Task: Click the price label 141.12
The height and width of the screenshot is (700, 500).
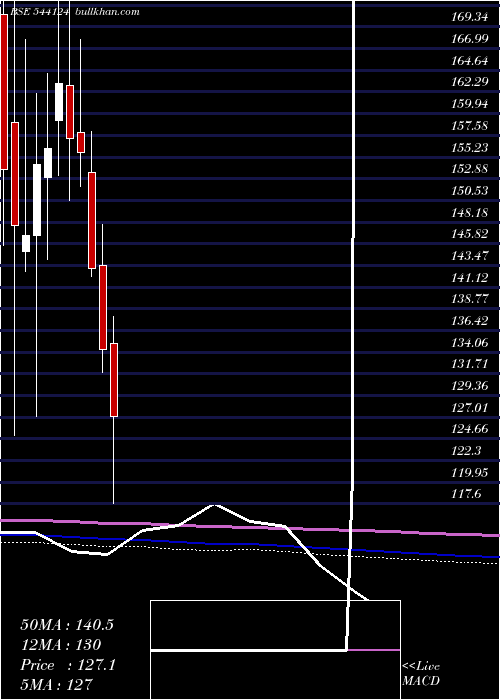Action: point(470,278)
